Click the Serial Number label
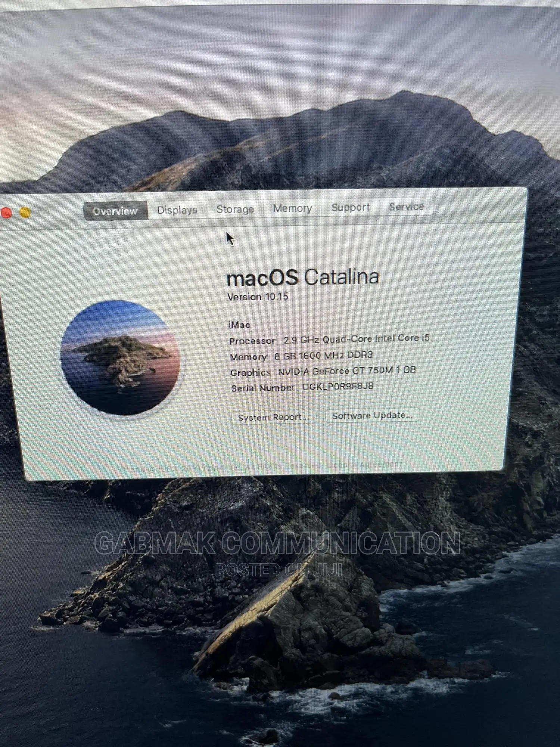 click(263, 388)
